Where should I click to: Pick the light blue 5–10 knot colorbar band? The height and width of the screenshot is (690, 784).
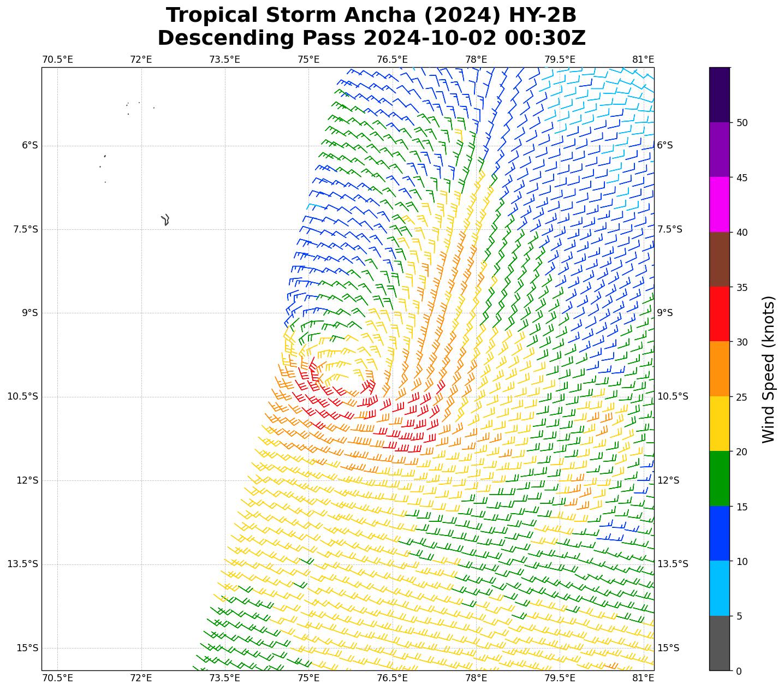tap(719, 588)
